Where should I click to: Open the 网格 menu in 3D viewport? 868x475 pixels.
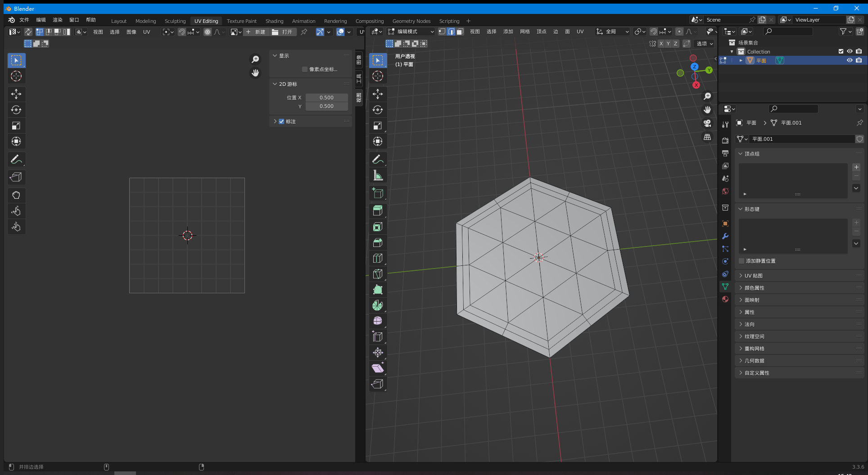525,31
